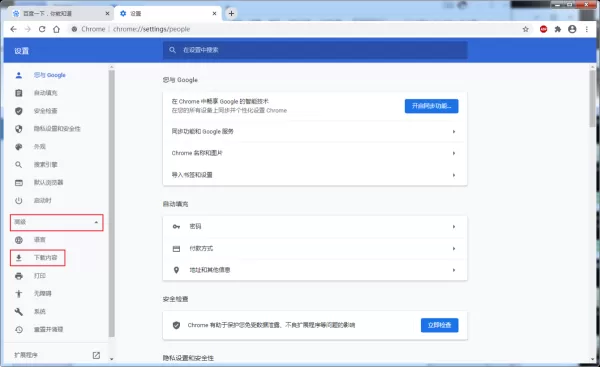Open 重置并清理 restore icon in sidebar
The image size is (600, 367).
pos(19,329)
